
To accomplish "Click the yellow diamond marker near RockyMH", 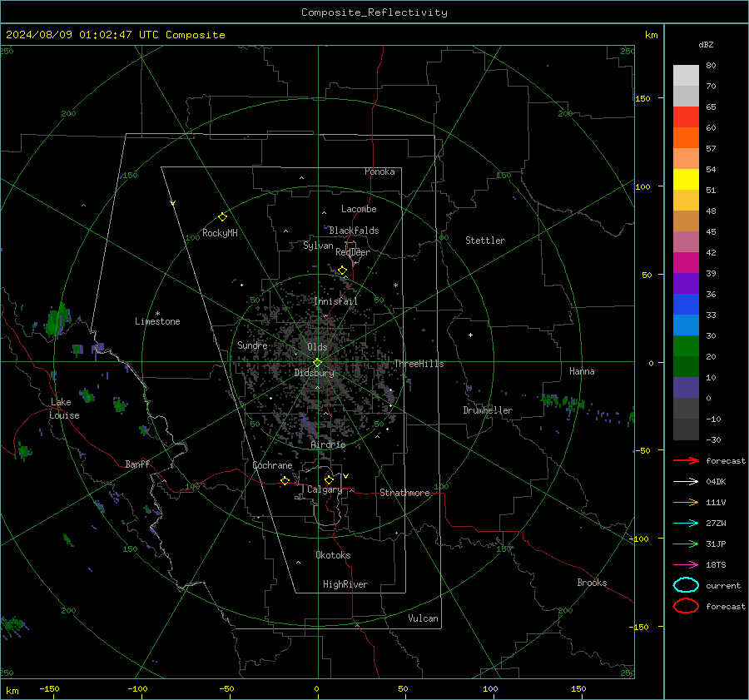I will pyautogui.click(x=222, y=217).
